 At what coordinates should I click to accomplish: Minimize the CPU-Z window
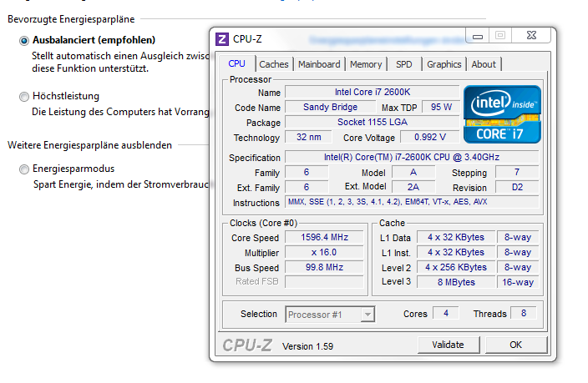[478, 36]
